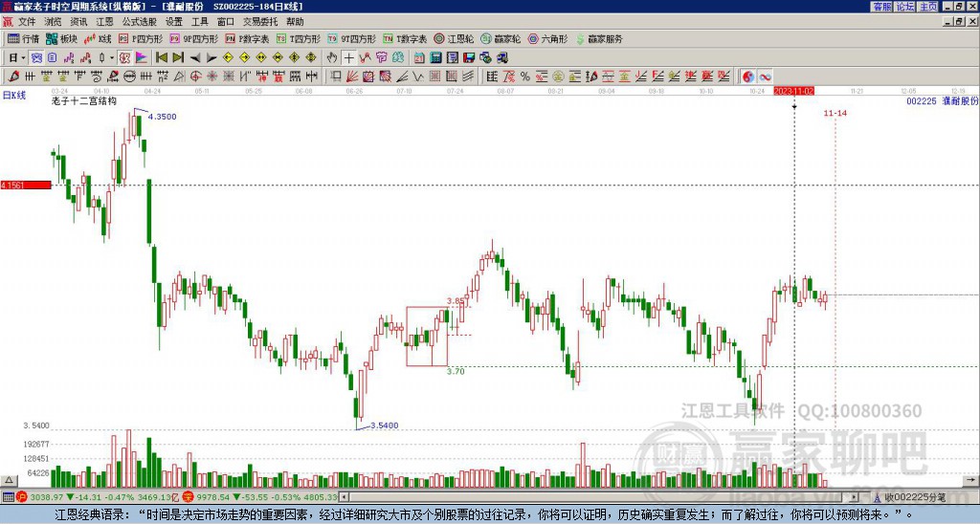Open the 公式选股 menu
Image resolution: width=980 pixels, height=524 pixels.
click(140, 21)
